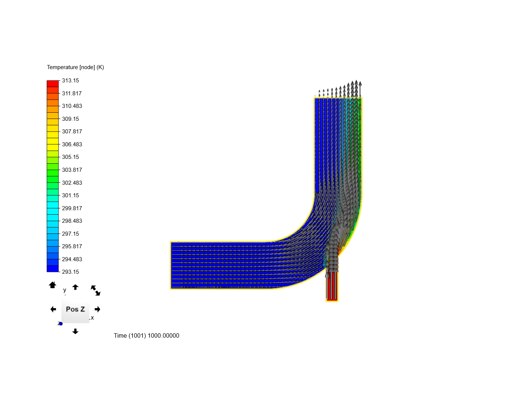Select the Time (1001) 1000.00000 label
This screenshot has height=399, width=532.
pyautogui.click(x=146, y=335)
